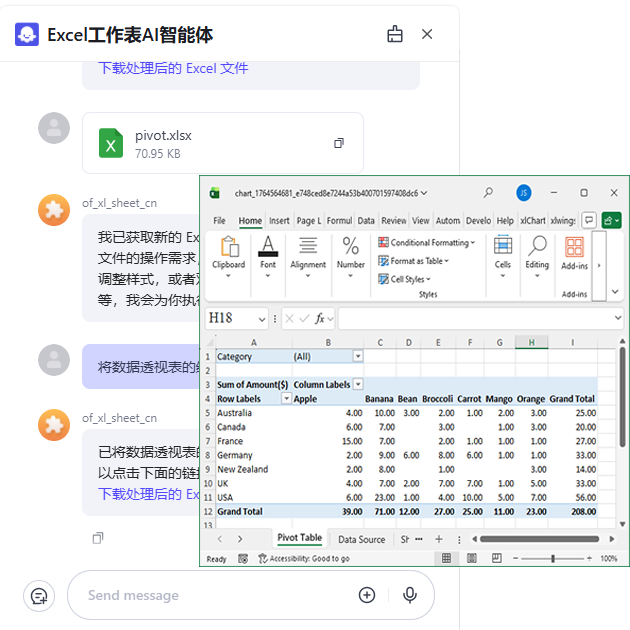Click the Comments speech bubble icon
This screenshot has width=630, height=630.
(589, 220)
